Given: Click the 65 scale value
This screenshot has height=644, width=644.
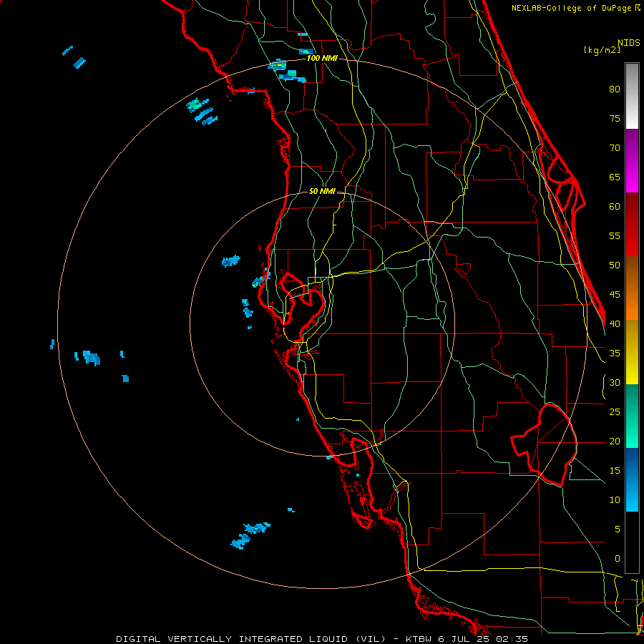Looking at the screenshot, I should [x=615, y=177].
